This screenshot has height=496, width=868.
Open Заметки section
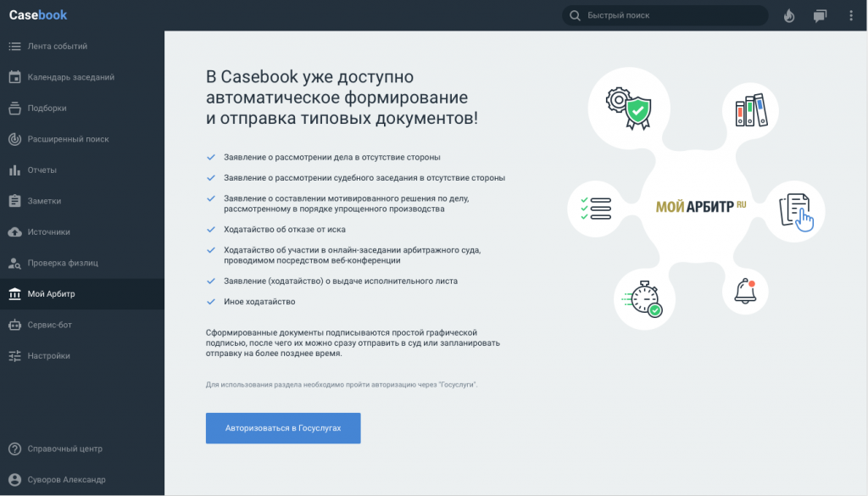tap(82, 201)
